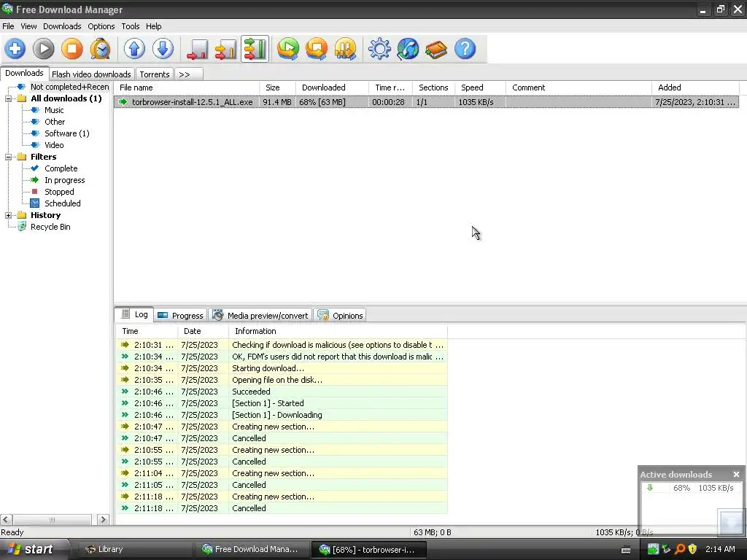Image resolution: width=747 pixels, height=560 pixels.
Task: Open the Options menu
Action: (101, 26)
